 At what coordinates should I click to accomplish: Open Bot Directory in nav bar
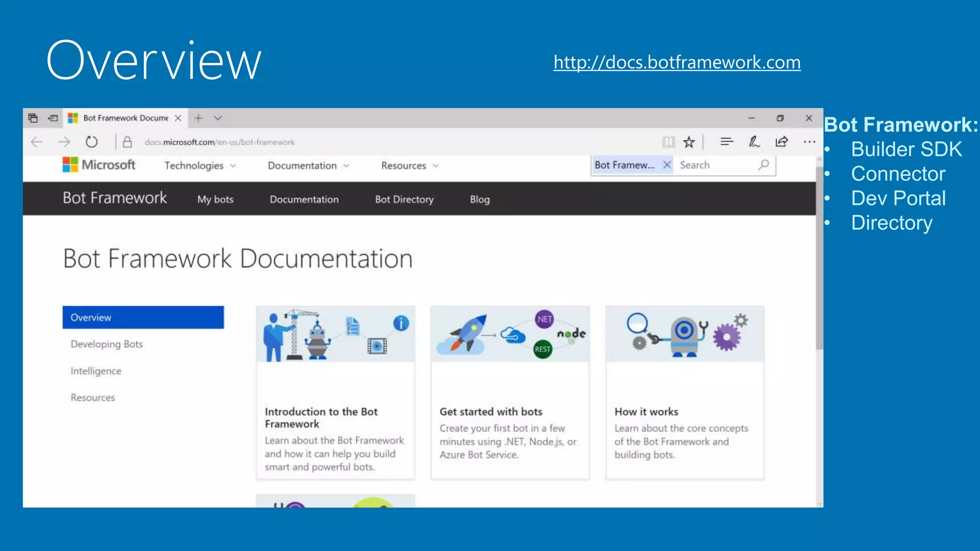point(404,199)
